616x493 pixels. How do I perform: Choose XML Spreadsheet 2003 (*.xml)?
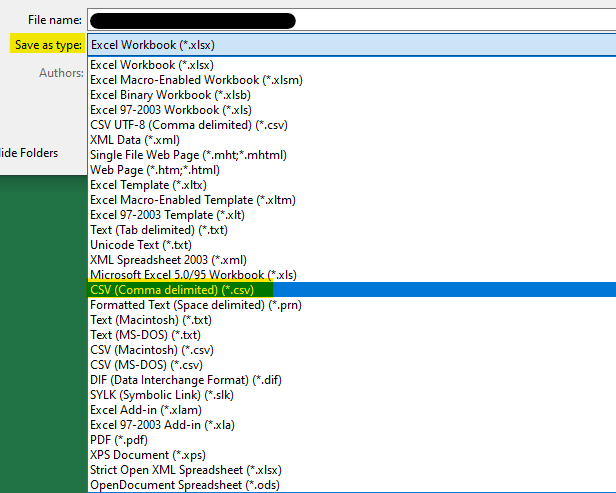tap(168, 260)
